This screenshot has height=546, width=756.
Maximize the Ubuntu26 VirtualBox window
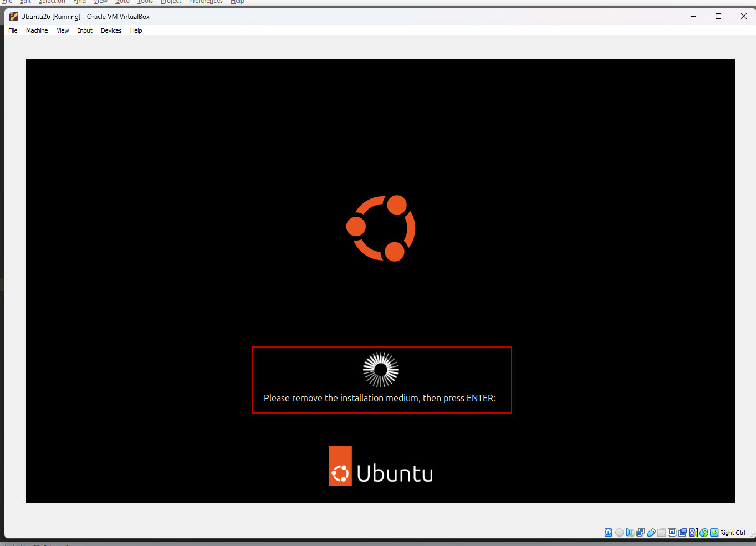click(718, 16)
